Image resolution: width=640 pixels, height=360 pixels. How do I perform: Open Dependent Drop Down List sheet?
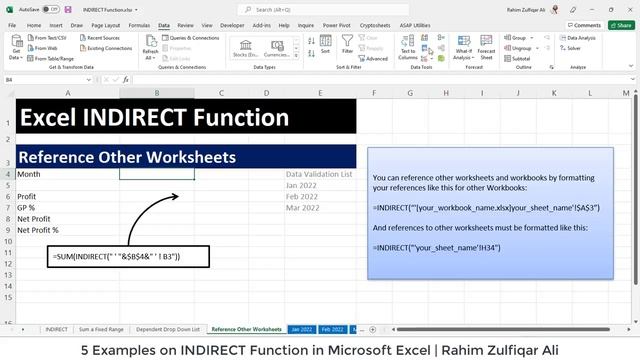[168, 329]
